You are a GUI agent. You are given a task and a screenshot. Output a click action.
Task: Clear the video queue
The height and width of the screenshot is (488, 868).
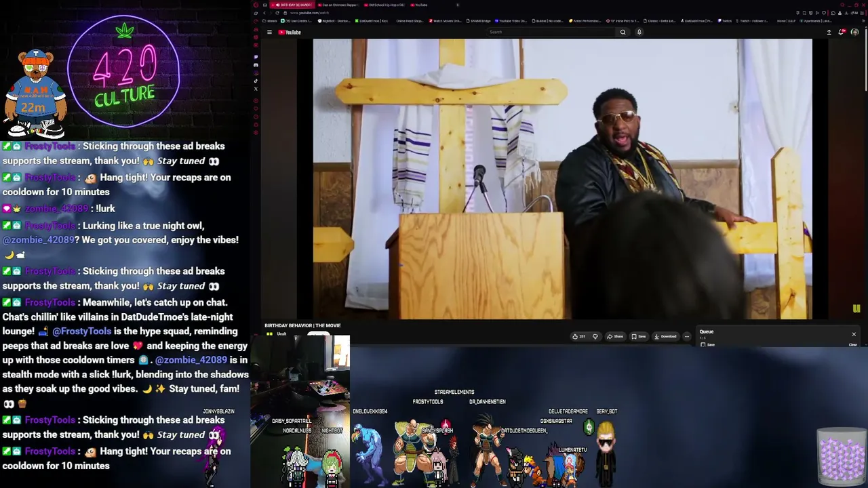pos(853,345)
